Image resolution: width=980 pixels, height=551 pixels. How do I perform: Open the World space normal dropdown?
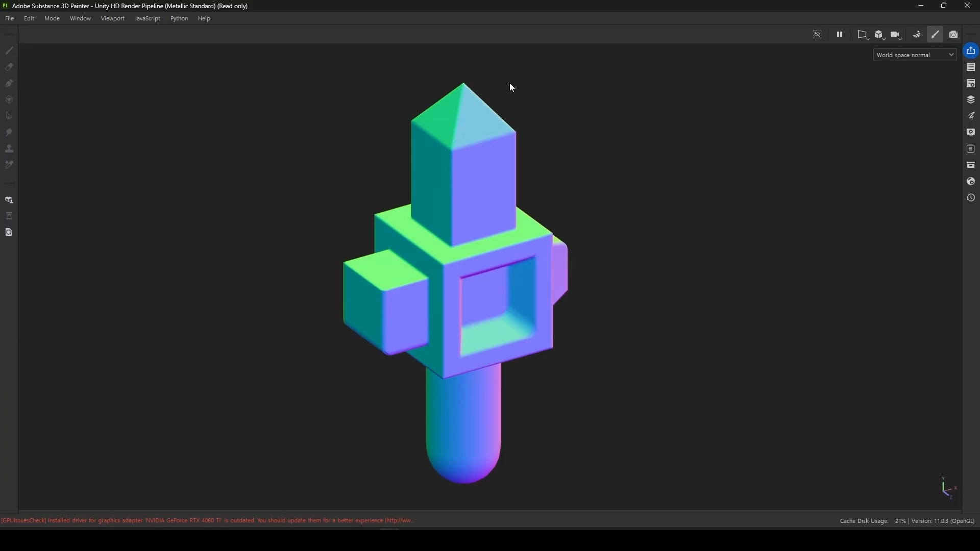point(915,55)
